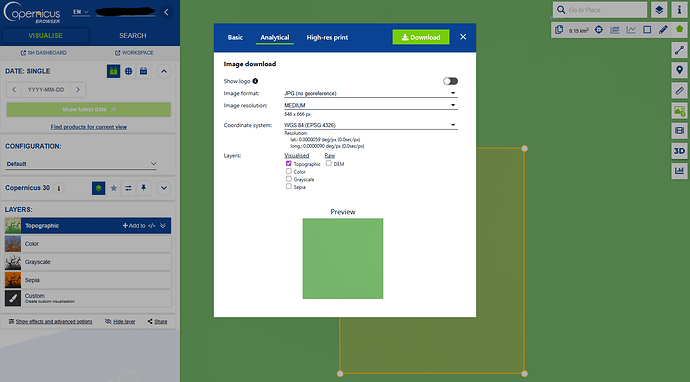Select the ruler measure tool
This screenshot has height=382, width=690.
tap(679, 91)
